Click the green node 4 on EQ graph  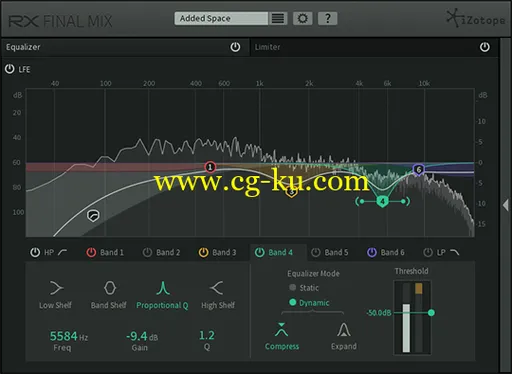click(382, 201)
